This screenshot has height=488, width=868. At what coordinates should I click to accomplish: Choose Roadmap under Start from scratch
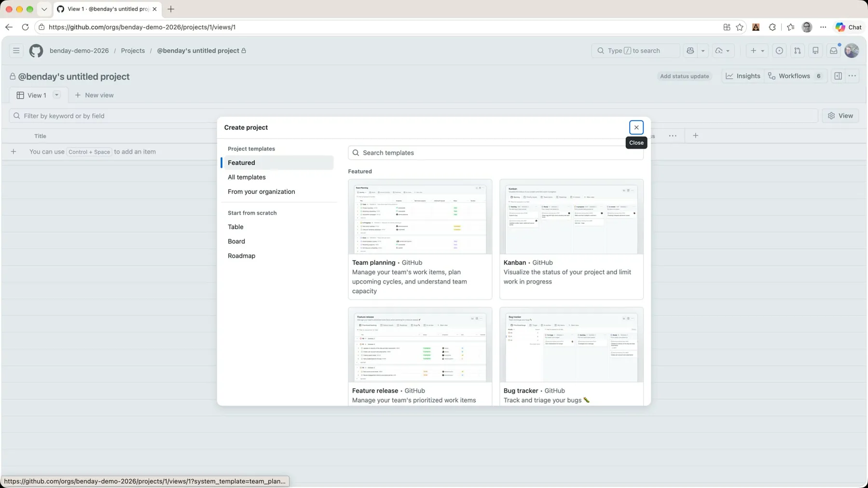click(x=278, y=256)
